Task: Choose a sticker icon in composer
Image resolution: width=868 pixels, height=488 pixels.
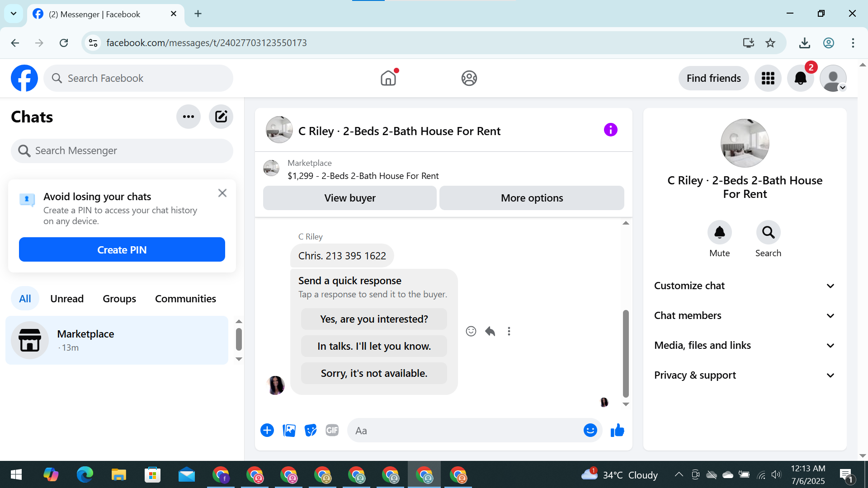Action: 311,431
